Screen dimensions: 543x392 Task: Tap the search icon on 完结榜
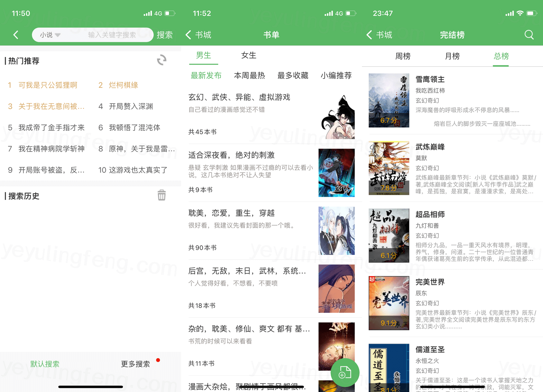pyautogui.click(x=529, y=35)
